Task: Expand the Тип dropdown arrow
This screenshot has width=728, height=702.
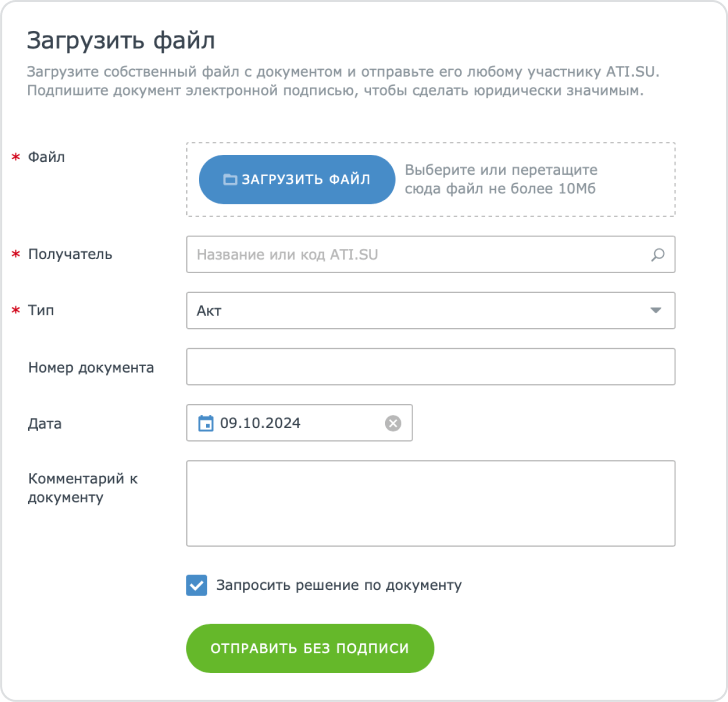Action: pos(656,310)
